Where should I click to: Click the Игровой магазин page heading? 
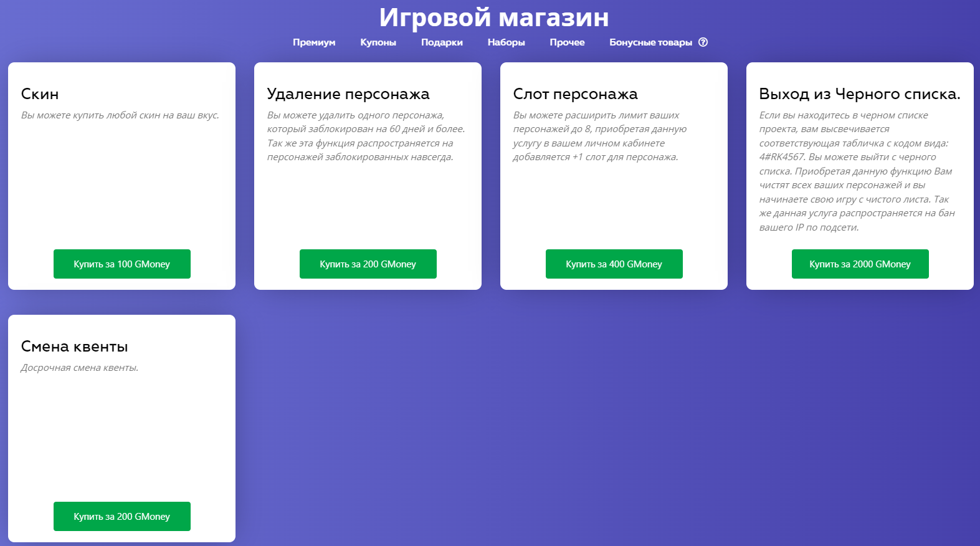493,17
